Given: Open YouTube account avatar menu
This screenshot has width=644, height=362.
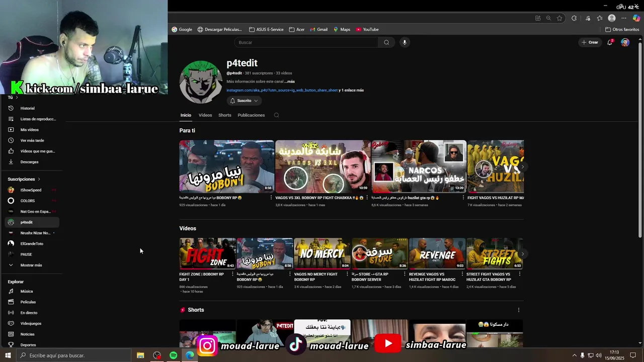Looking at the screenshot, I should click(x=625, y=42).
